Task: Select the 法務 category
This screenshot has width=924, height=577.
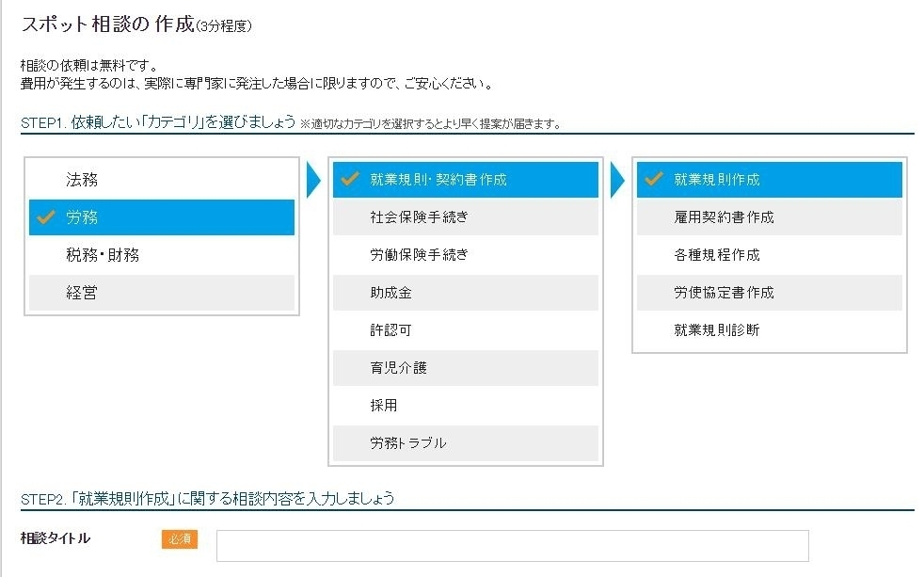Action: pyautogui.click(x=162, y=180)
